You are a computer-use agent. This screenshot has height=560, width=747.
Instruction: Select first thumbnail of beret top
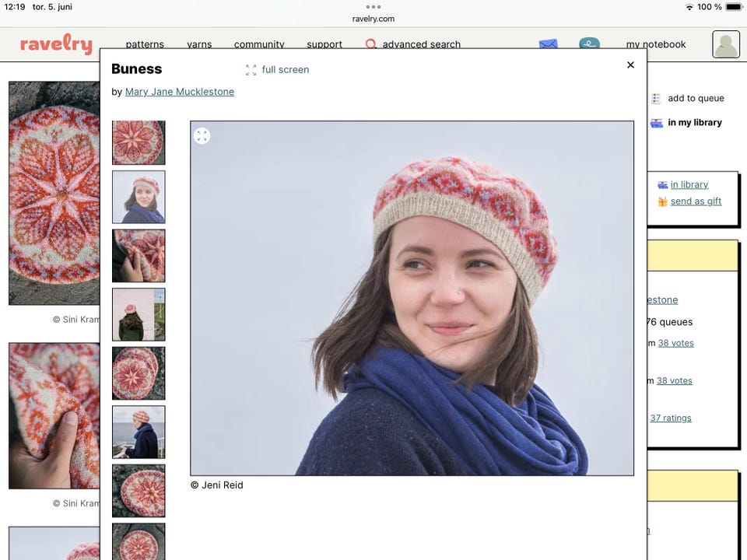coord(139,142)
